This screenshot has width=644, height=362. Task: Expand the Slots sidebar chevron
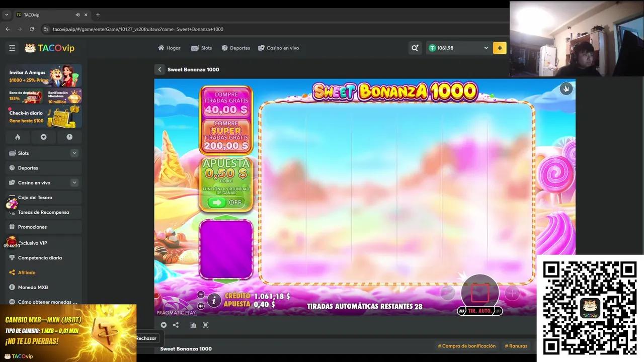coord(74,153)
